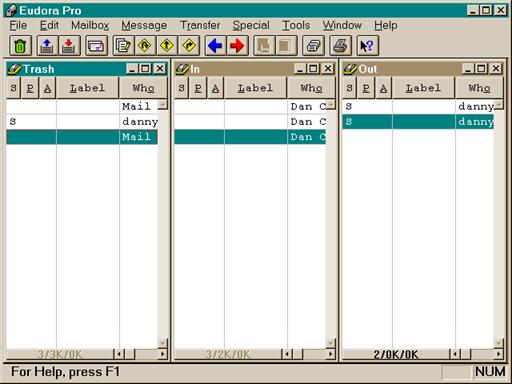512x384 pixels.
Task: Click the Print toolbar icon
Action: coord(340,46)
